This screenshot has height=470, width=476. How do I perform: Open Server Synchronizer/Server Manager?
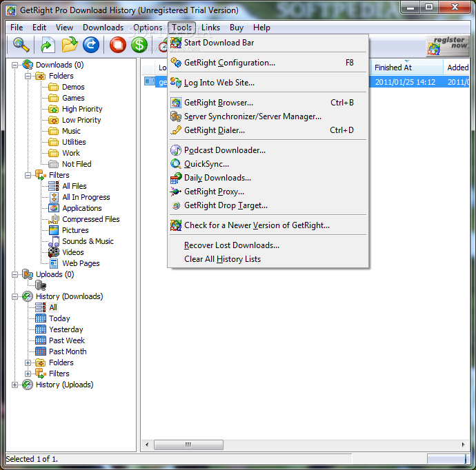click(x=268, y=116)
